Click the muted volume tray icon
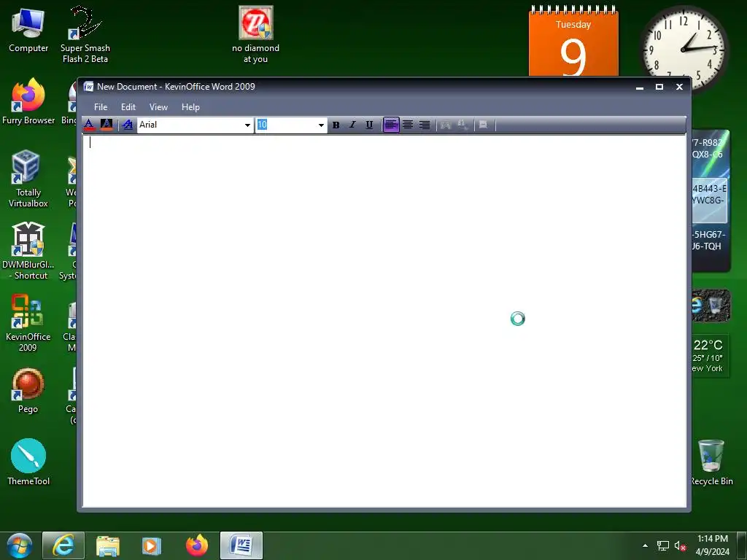This screenshot has height=560, width=747. [680, 545]
